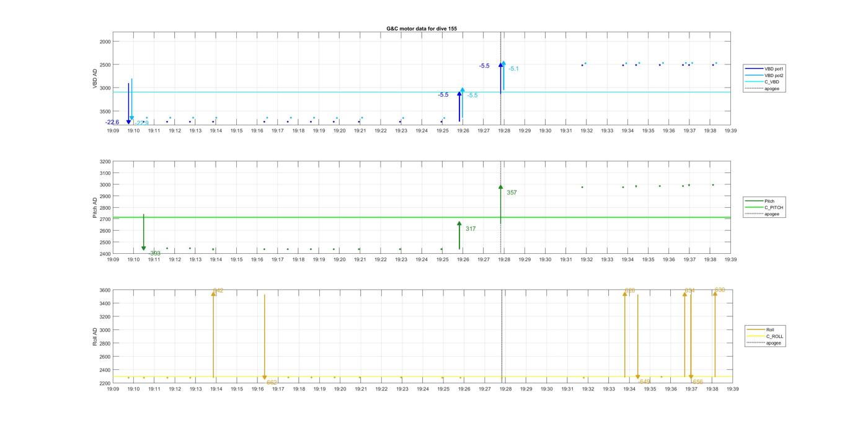
Task: Click the "19:28" tick under the Pitch plot
Action: pos(504,260)
